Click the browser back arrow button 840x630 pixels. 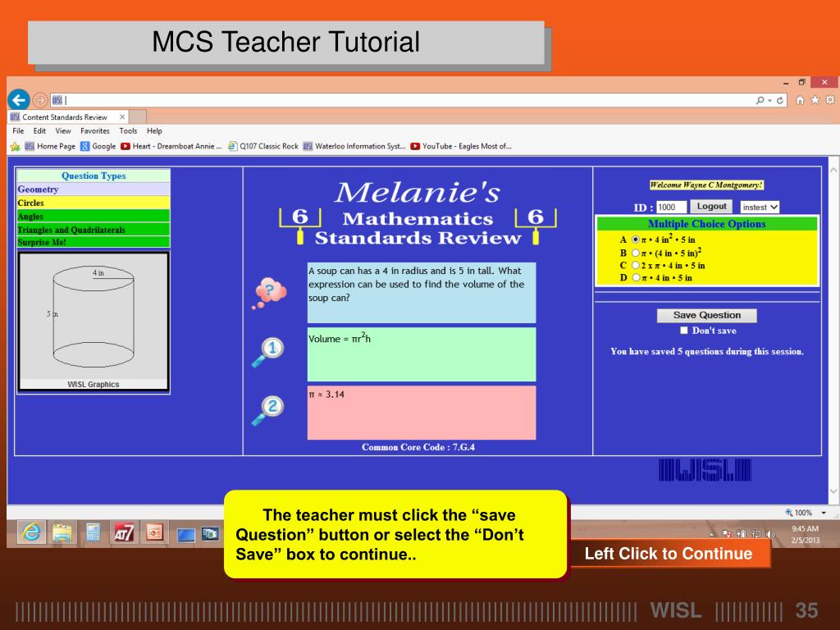[x=19, y=99]
